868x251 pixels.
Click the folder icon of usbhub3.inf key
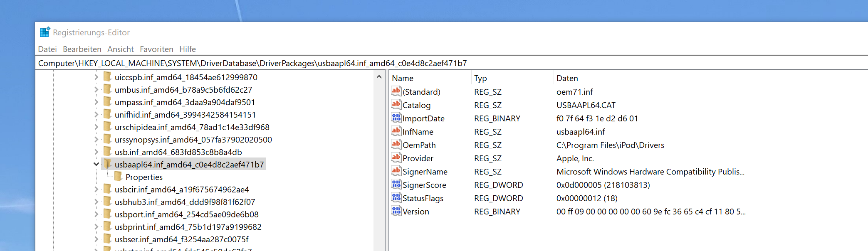pyautogui.click(x=107, y=202)
